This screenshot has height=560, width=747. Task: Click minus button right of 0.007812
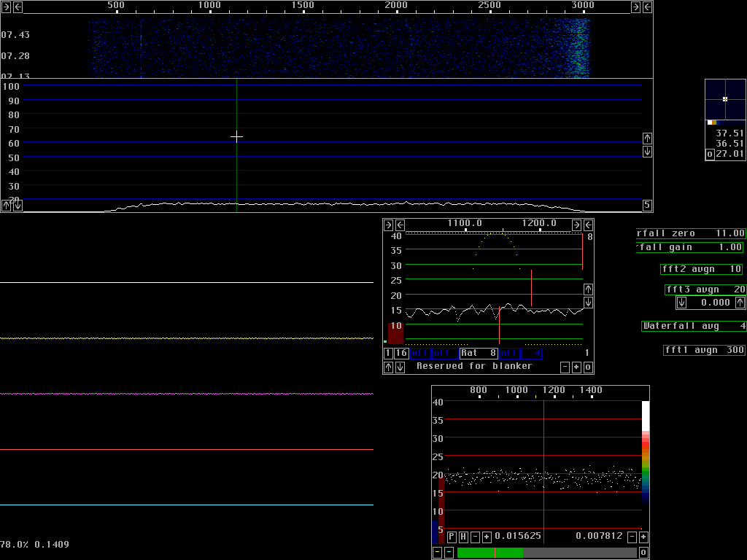(632, 537)
